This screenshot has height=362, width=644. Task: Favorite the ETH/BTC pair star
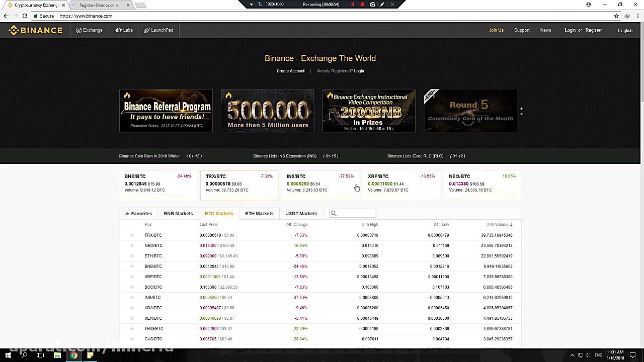point(132,256)
